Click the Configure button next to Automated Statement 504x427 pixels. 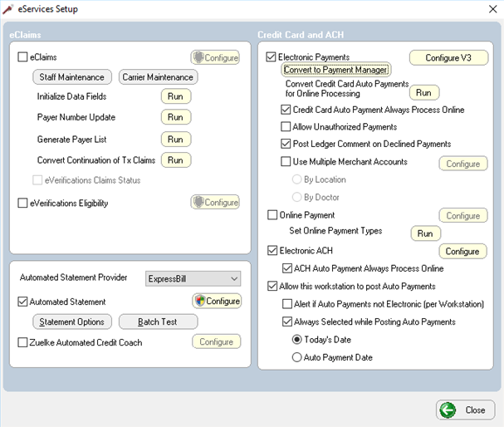(x=217, y=301)
